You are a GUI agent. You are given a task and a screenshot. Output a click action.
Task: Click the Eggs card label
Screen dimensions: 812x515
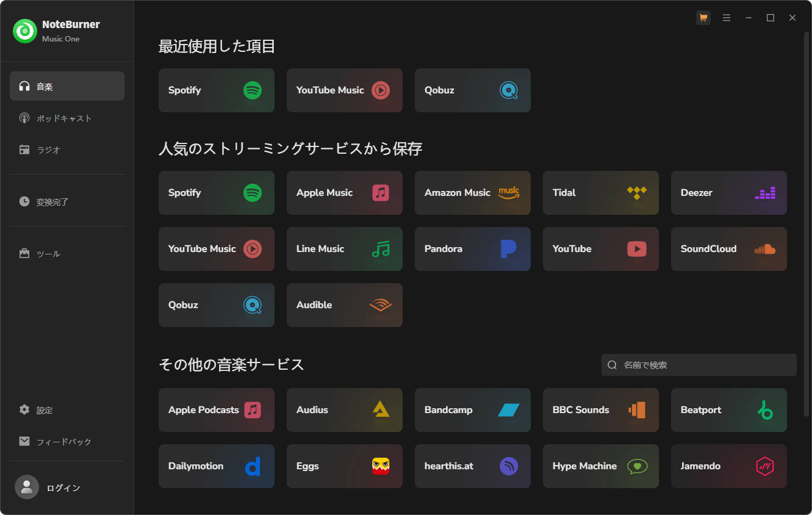(307, 466)
